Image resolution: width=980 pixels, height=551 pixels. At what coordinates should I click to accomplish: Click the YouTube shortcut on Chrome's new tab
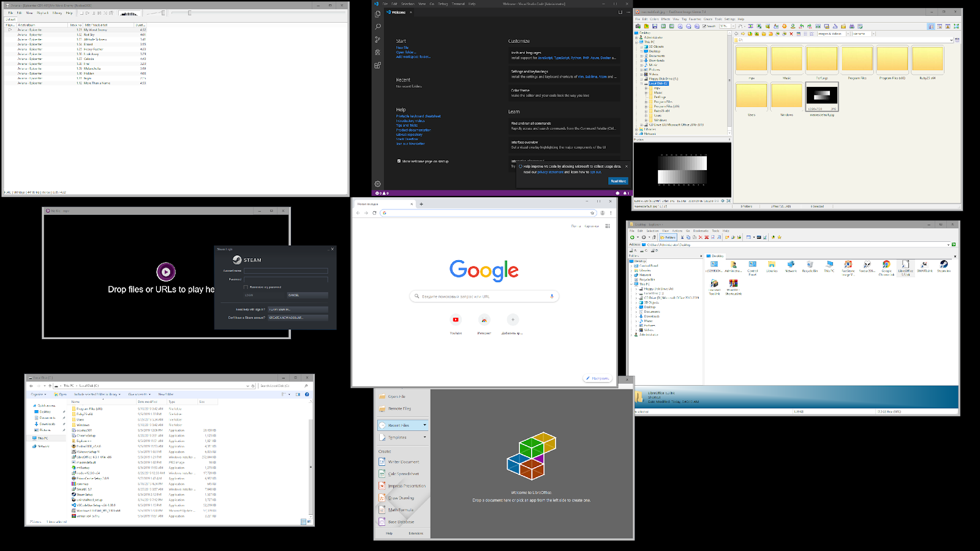(x=456, y=320)
